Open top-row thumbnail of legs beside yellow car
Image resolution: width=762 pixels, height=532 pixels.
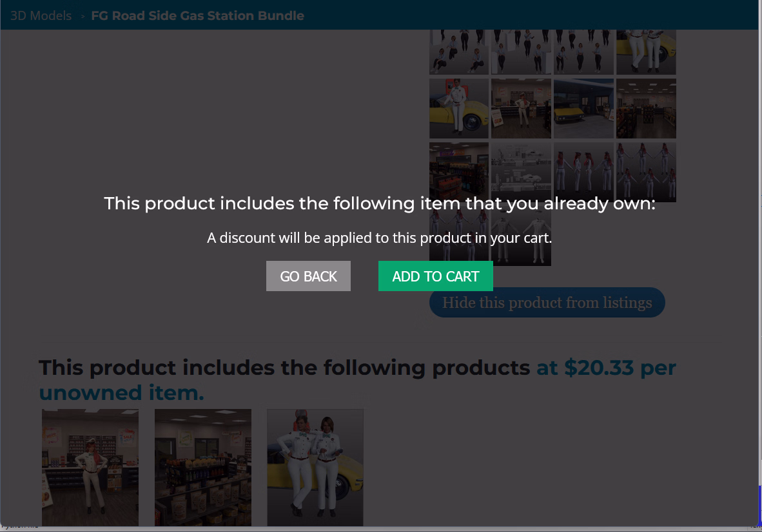point(646,52)
